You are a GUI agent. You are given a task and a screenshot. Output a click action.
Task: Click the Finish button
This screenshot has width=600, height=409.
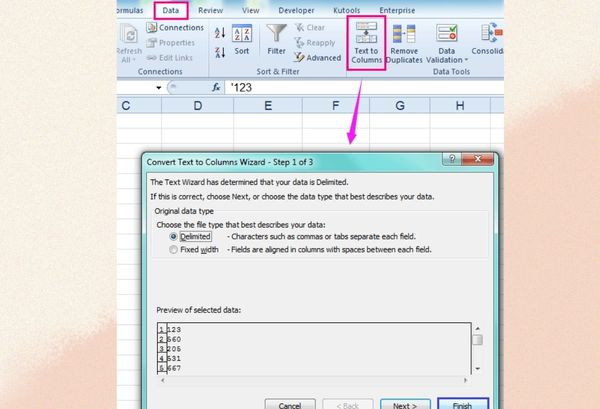[x=463, y=405]
